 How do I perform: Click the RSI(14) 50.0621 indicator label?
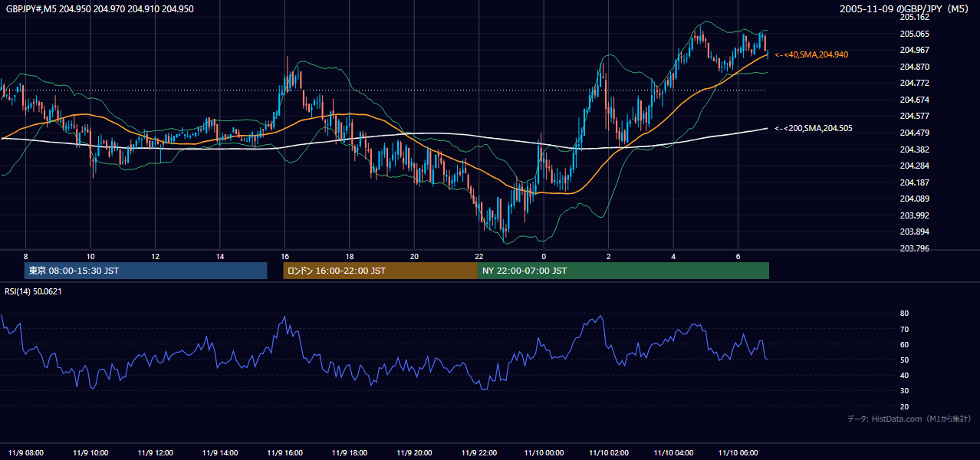[x=33, y=291]
